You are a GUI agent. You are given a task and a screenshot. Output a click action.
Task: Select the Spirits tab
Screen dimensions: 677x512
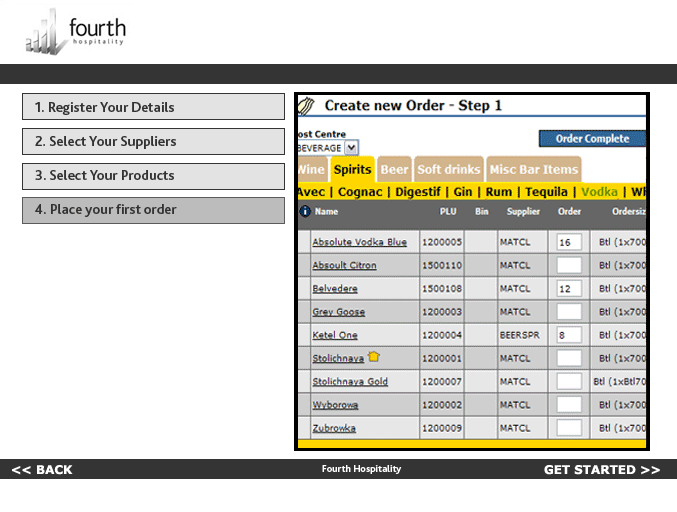(352, 169)
